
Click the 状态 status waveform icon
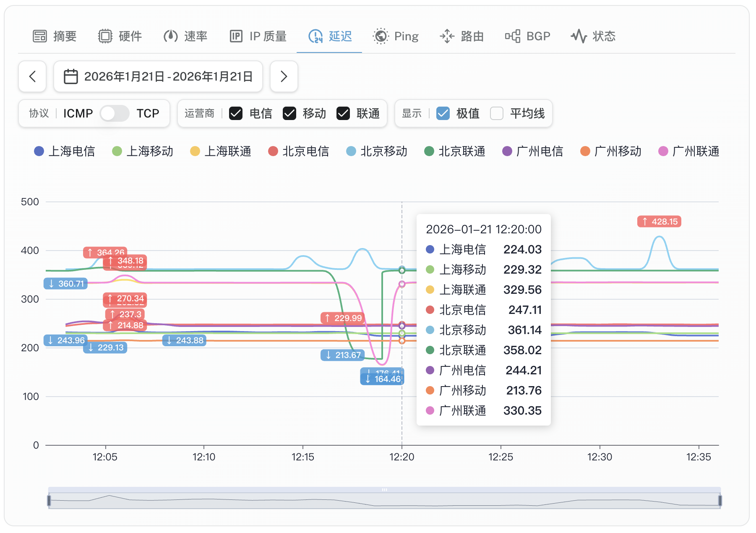point(579,37)
